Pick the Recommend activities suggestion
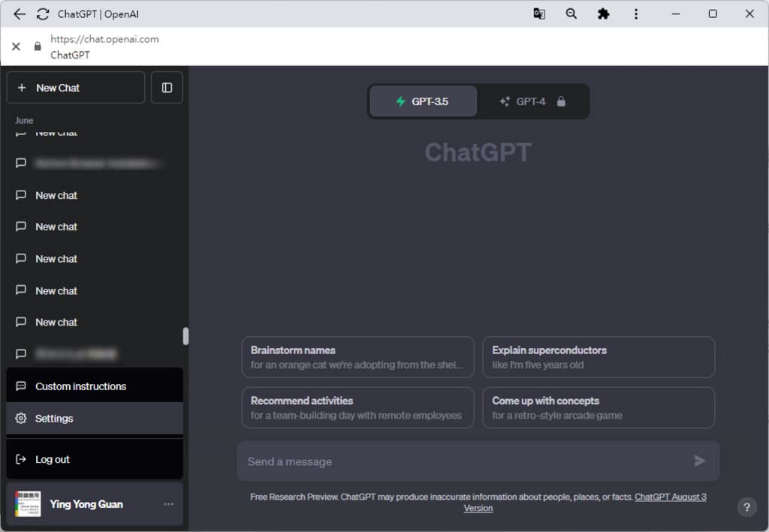The image size is (769, 532). click(357, 407)
